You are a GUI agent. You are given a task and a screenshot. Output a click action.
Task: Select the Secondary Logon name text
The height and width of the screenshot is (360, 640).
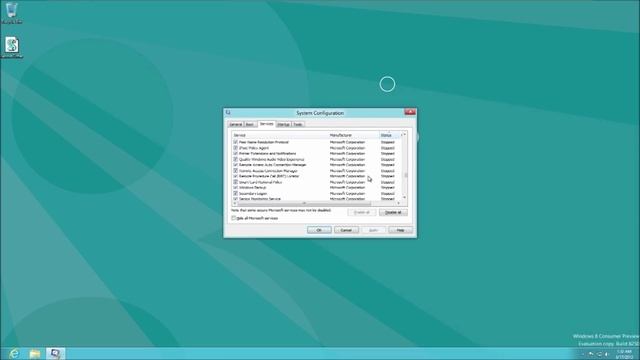click(x=253, y=193)
